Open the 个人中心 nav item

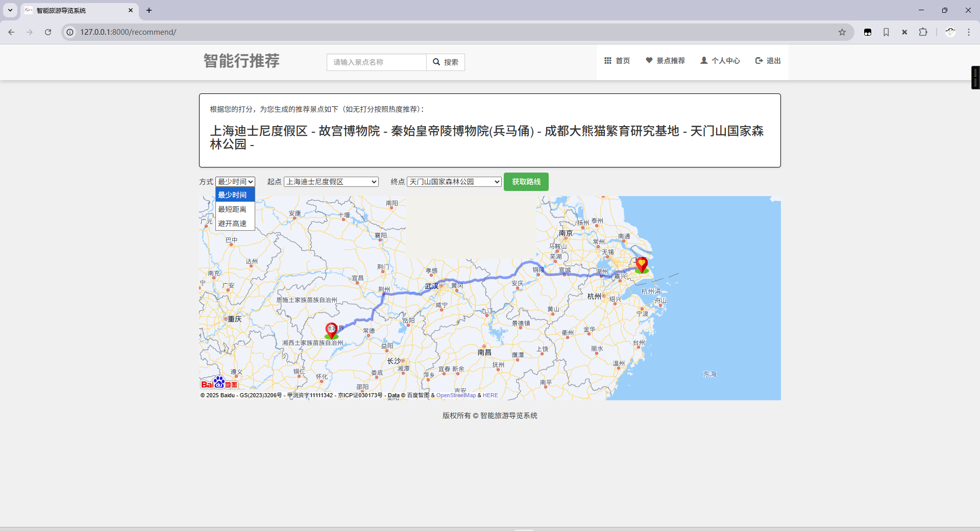point(720,61)
